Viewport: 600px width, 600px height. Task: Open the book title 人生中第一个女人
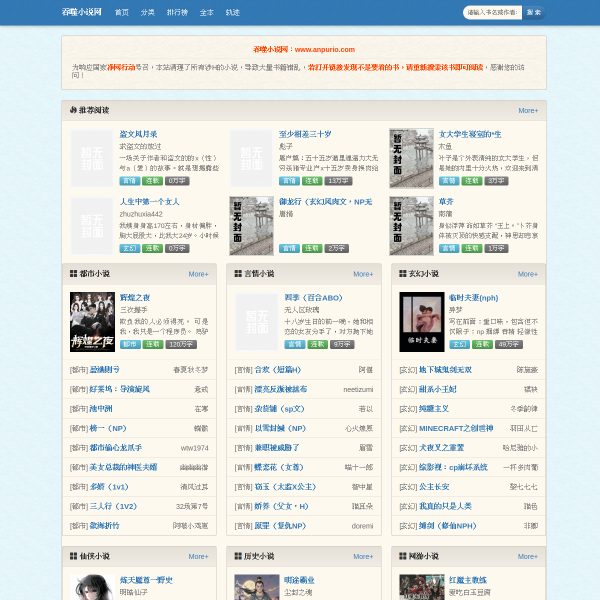click(149, 202)
